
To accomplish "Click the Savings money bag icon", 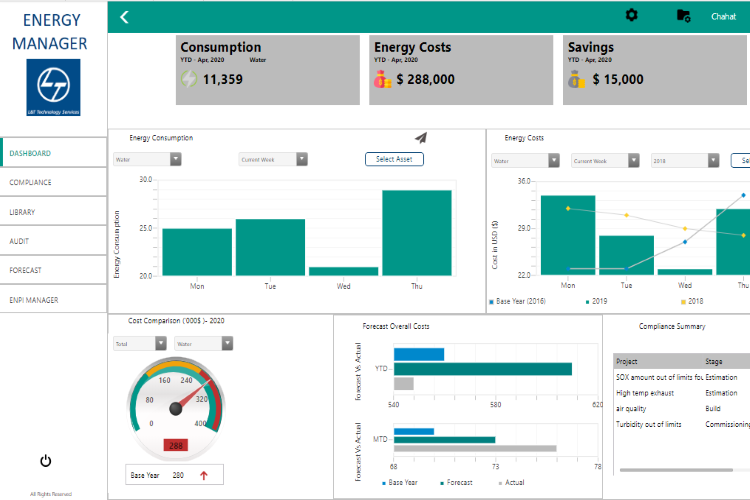I will [576, 79].
